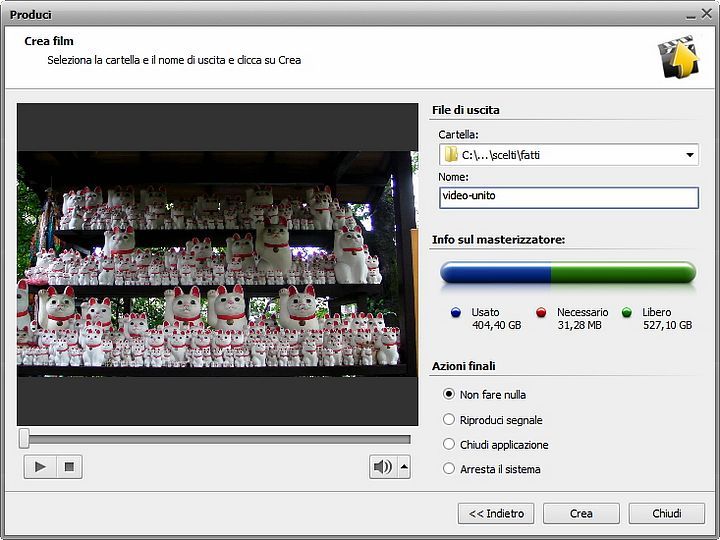Stop the video preview playback

[69, 467]
